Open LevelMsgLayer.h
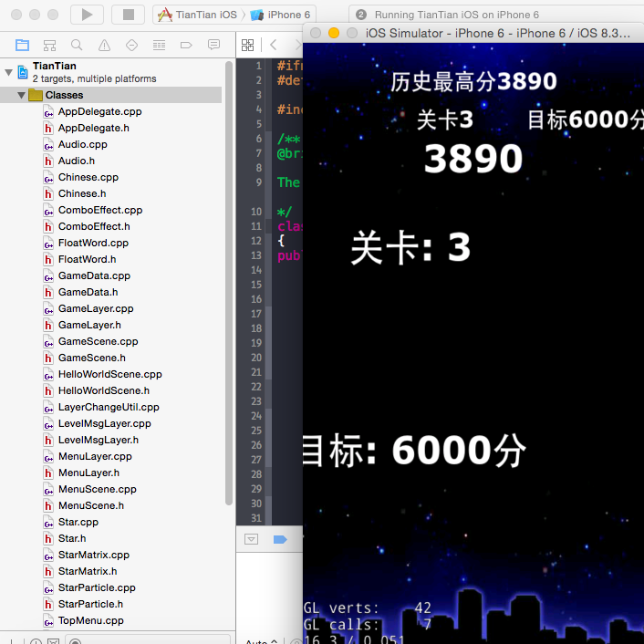This screenshot has height=644, width=644. point(99,441)
